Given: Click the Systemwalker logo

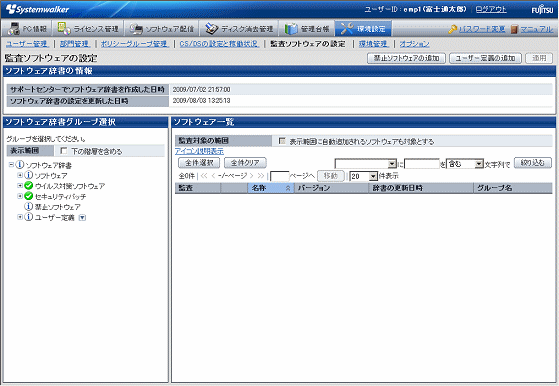Looking at the screenshot, I should click(x=37, y=9).
